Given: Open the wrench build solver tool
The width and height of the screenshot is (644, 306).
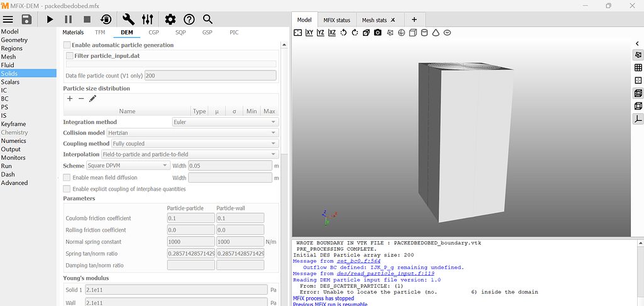Looking at the screenshot, I should click(129, 20).
